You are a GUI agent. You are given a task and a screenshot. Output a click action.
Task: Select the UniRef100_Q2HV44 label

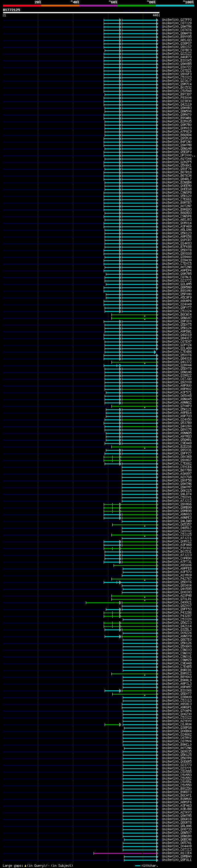[177, 365]
